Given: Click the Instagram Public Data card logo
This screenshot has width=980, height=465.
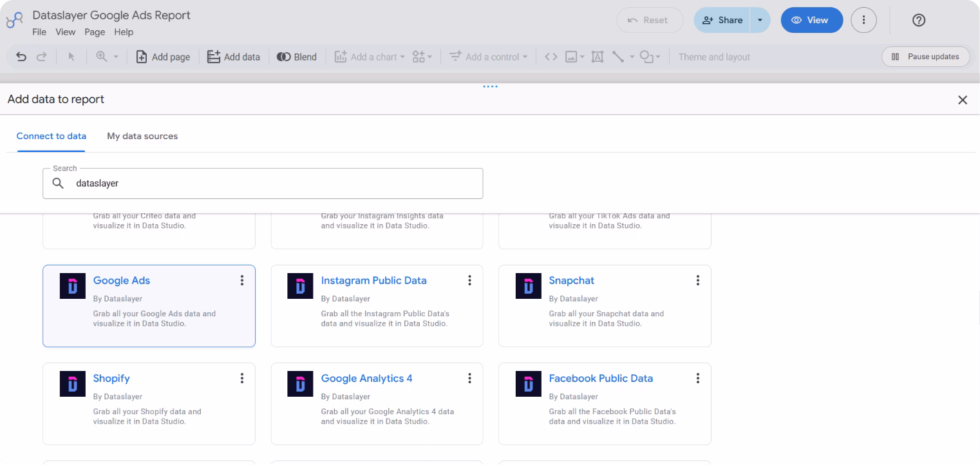Looking at the screenshot, I should 300,286.
